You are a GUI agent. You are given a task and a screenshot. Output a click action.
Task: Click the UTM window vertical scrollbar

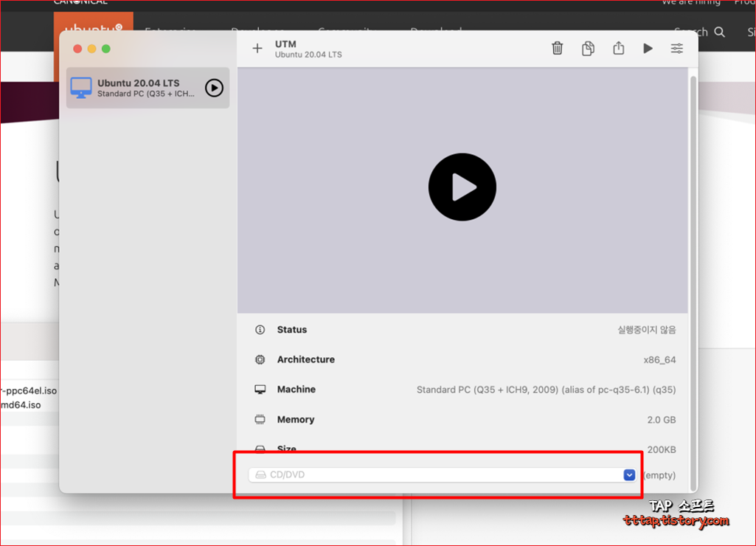tap(693, 282)
